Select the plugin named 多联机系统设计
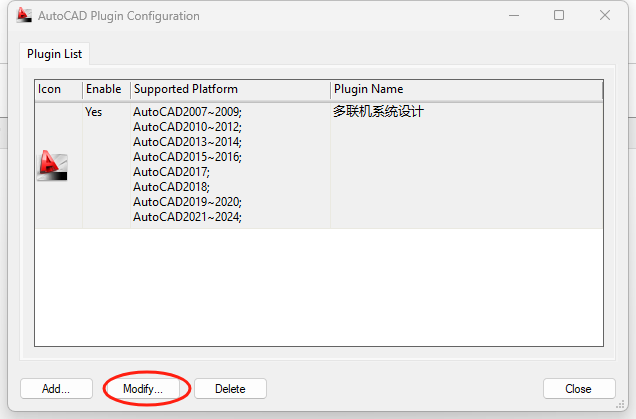The height and width of the screenshot is (419, 636). [x=378, y=113]
